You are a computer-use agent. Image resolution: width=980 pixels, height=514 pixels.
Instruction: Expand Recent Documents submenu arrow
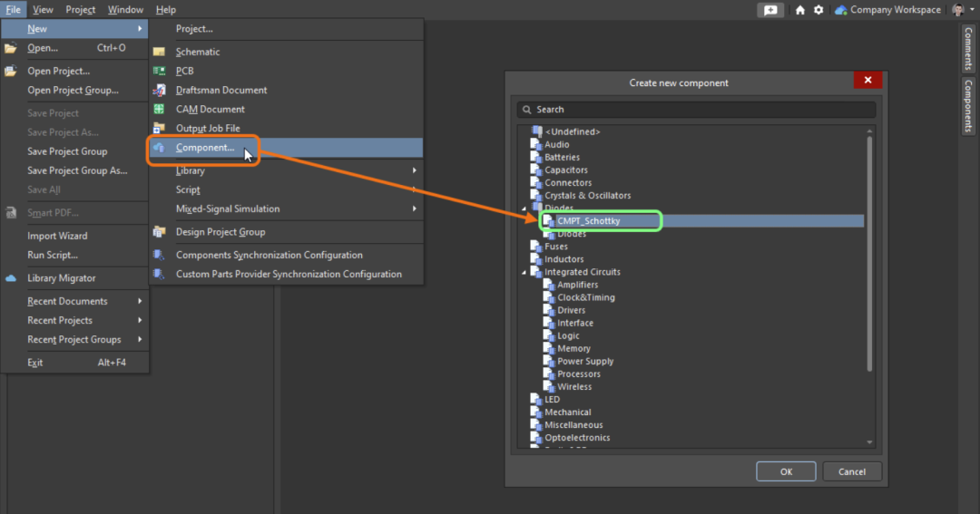(140, 301)
